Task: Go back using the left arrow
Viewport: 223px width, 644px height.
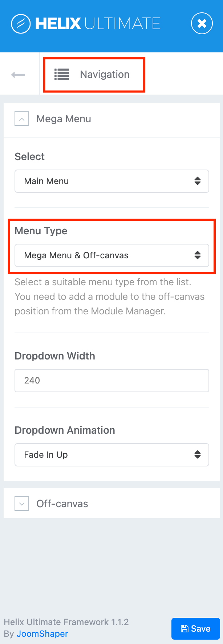Action: click(x=18, y=75)
